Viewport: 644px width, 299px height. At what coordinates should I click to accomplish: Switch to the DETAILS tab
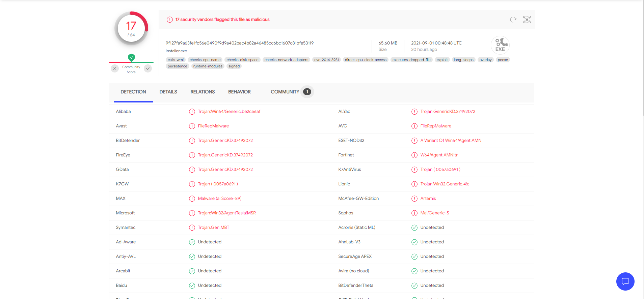coord(168,92)
